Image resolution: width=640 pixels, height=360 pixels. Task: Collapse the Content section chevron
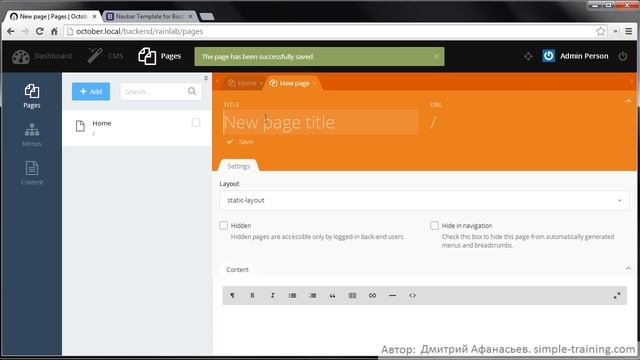628,269
